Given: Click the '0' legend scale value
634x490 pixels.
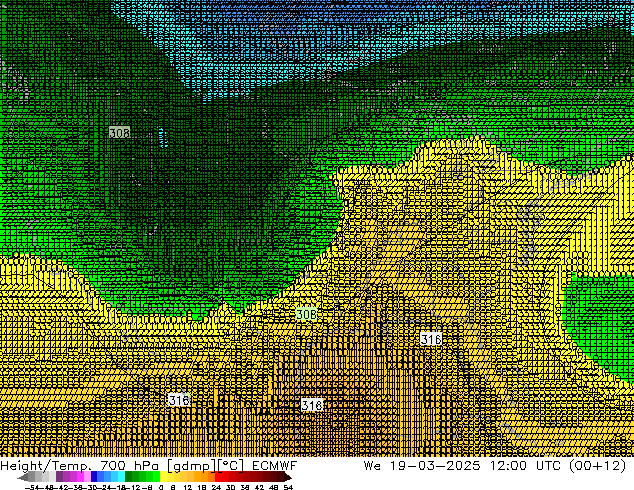Looking at the screenshot, I should point(161,487).
